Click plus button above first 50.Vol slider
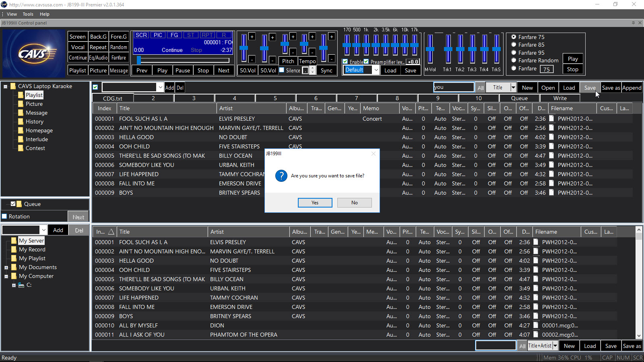Viewport: 644px width, 362px height. click(x=252, y=37)
